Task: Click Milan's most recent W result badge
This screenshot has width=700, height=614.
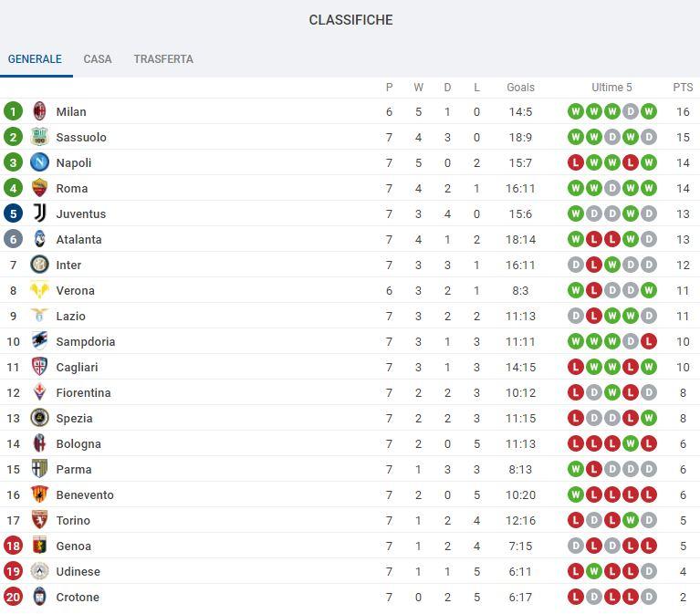Action: [648, 111]
